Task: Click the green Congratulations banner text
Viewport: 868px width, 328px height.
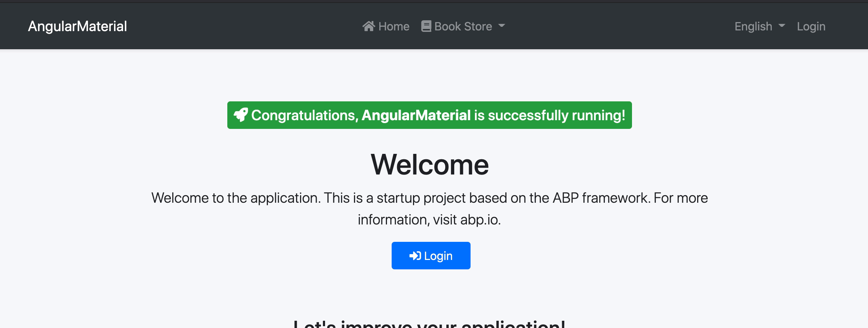Action: pyautogui.click(x=305, y=115)
